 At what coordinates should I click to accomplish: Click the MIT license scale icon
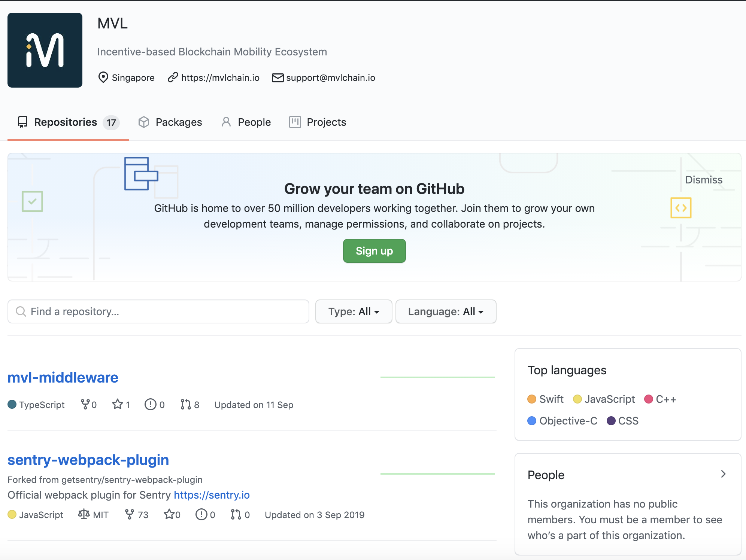pos(84,514)
